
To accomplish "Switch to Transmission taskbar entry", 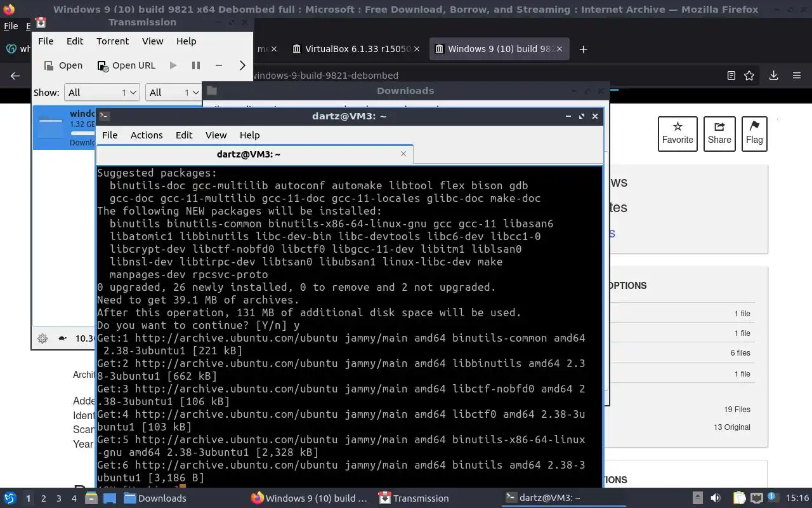I will tap(414, 498).
